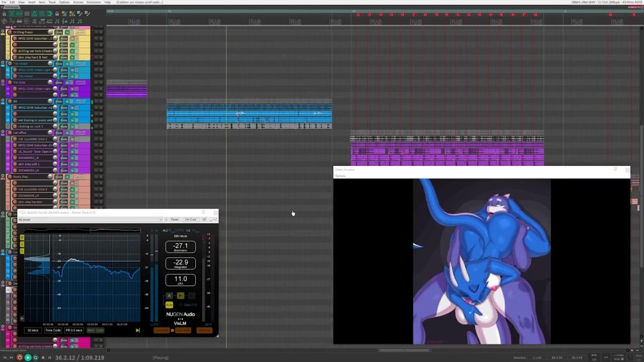Image resolution: width=644 pixels, height=362 pixels.
Task: Click the Record button in transport bar
Action: pos(20,357)
